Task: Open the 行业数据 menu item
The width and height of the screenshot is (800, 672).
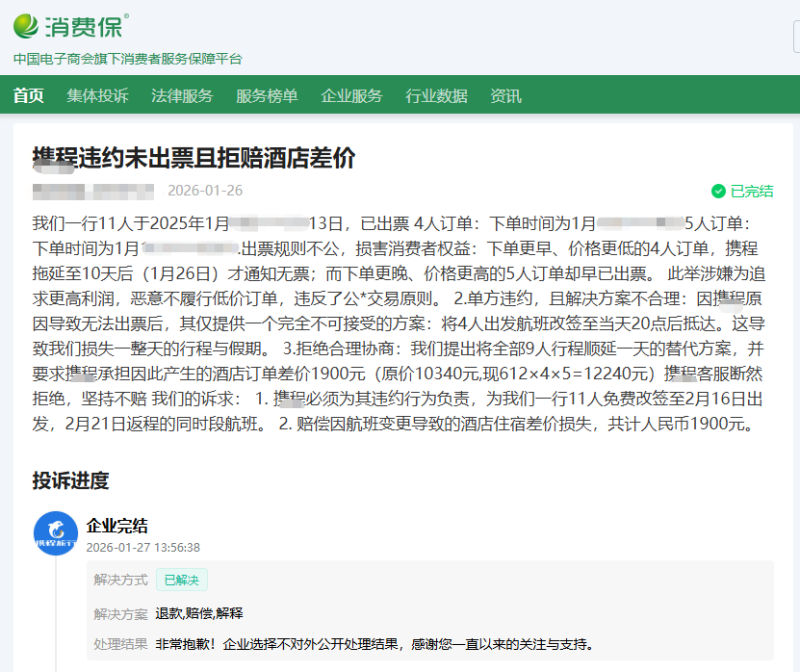Action: pos(436,96)
